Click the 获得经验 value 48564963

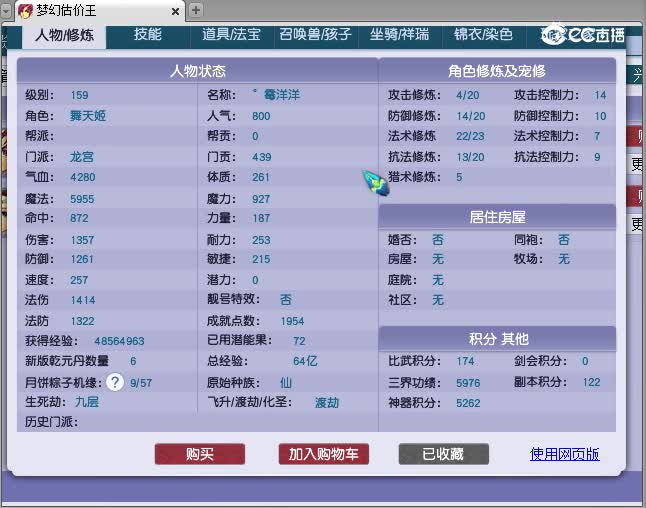pyautogui.click(x=119, y=341)
